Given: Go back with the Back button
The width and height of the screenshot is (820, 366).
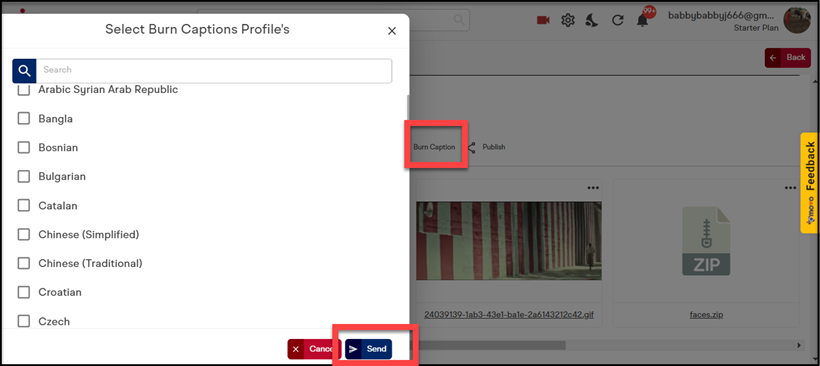Looking at the screenshot, I should [788, 58].
